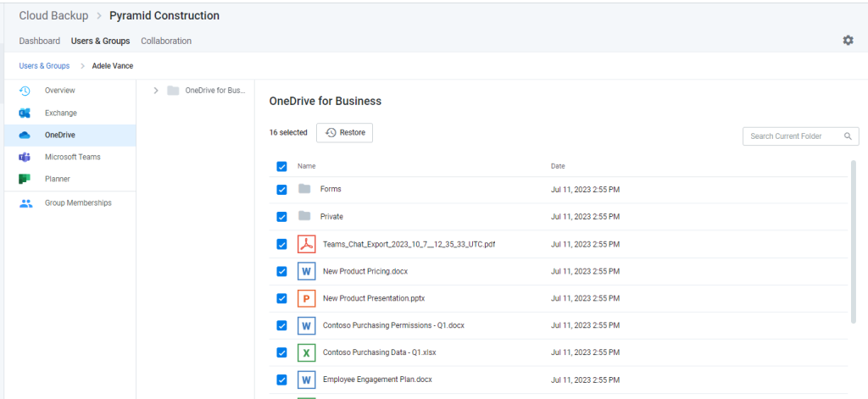The image size is (868, 399).
Task: Open the Forms folder name
Action: [x=331, y=189]
